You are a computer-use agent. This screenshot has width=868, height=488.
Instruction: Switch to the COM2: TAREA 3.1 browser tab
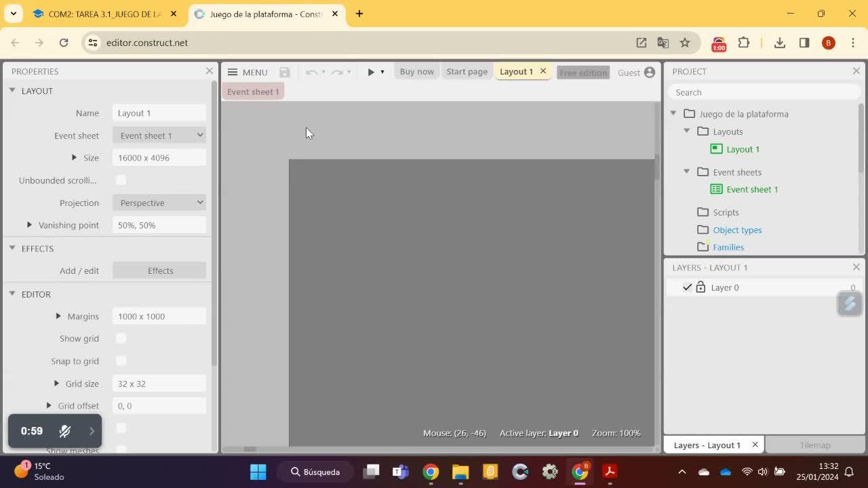(105, 14)
